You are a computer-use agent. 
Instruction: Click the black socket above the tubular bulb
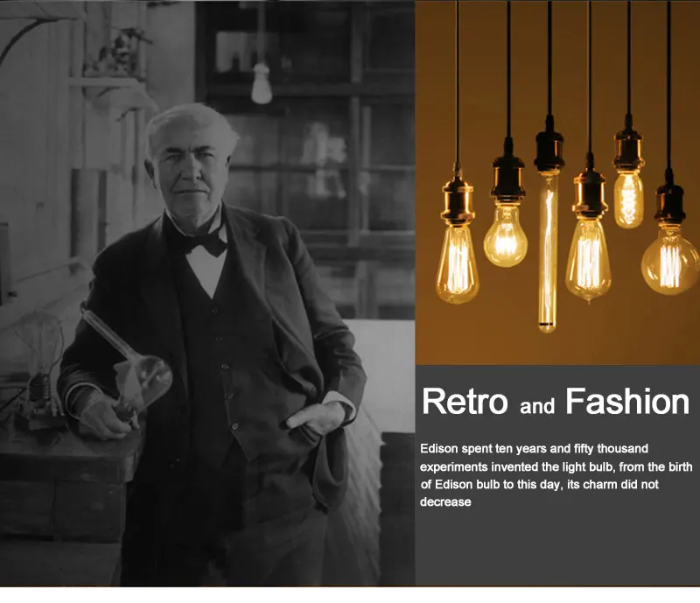click(549, 145)
